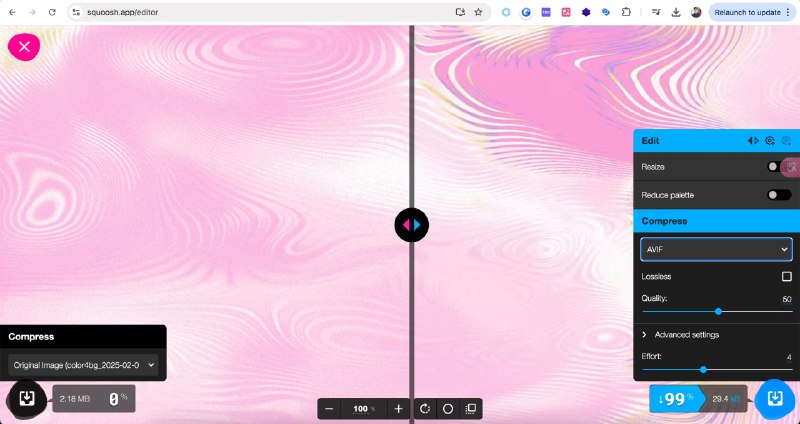Zoom out with the minus button
800x424 pixels.
point(329,409)
